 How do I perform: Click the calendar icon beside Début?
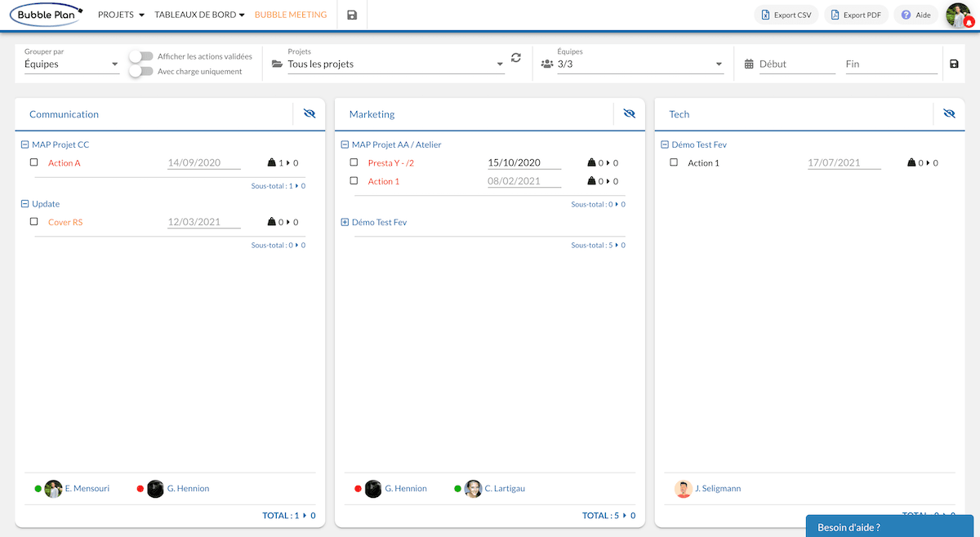749,64
